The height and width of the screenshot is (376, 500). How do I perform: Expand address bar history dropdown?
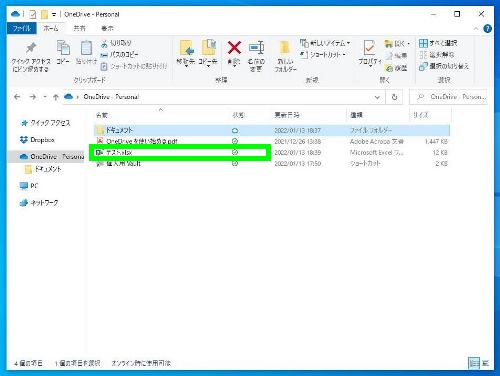pyautogui.click(x=377, y=97)
